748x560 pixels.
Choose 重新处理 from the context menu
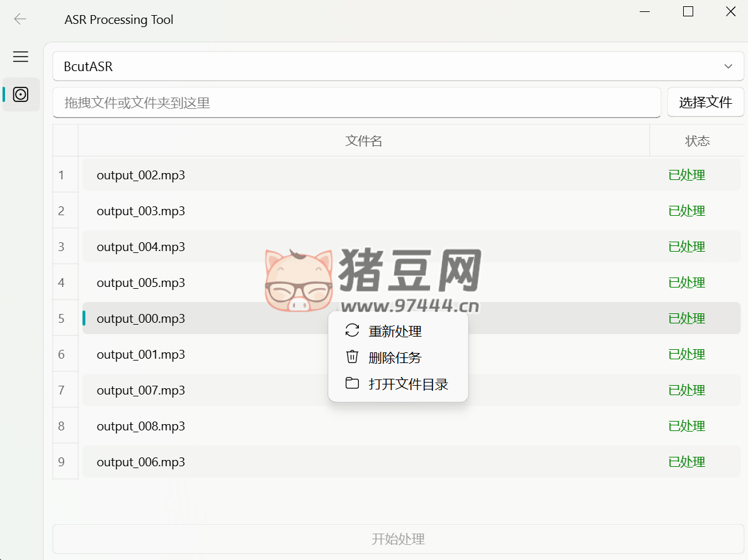coord(395,331)
